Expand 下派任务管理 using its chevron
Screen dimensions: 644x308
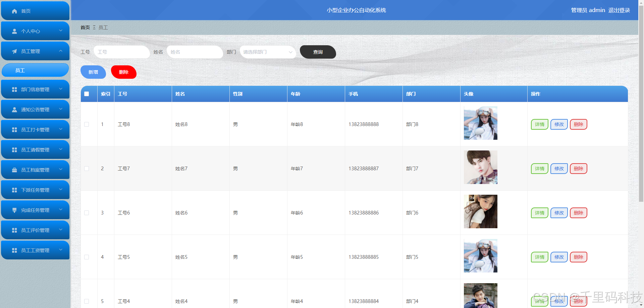61,189
